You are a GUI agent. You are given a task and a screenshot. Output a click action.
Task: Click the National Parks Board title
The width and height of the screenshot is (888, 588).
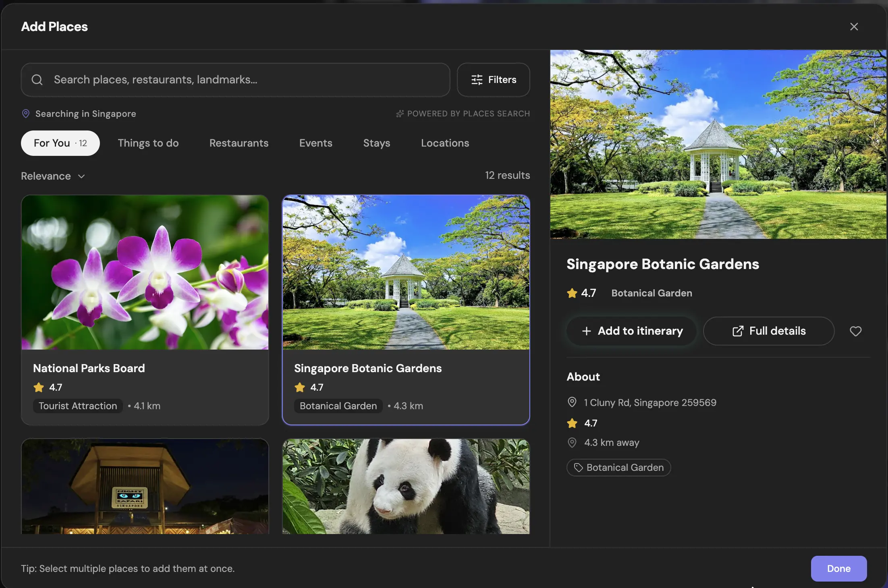(x=89, y=368)
